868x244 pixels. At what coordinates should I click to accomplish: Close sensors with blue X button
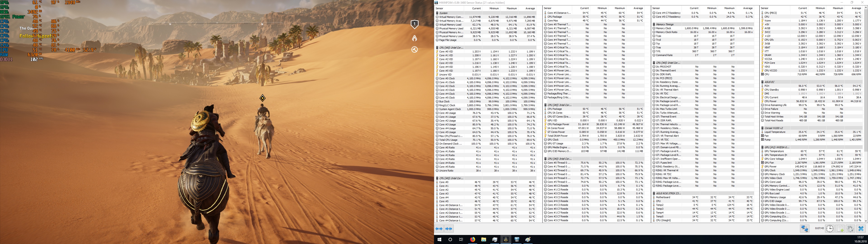(x=861, y=228)
